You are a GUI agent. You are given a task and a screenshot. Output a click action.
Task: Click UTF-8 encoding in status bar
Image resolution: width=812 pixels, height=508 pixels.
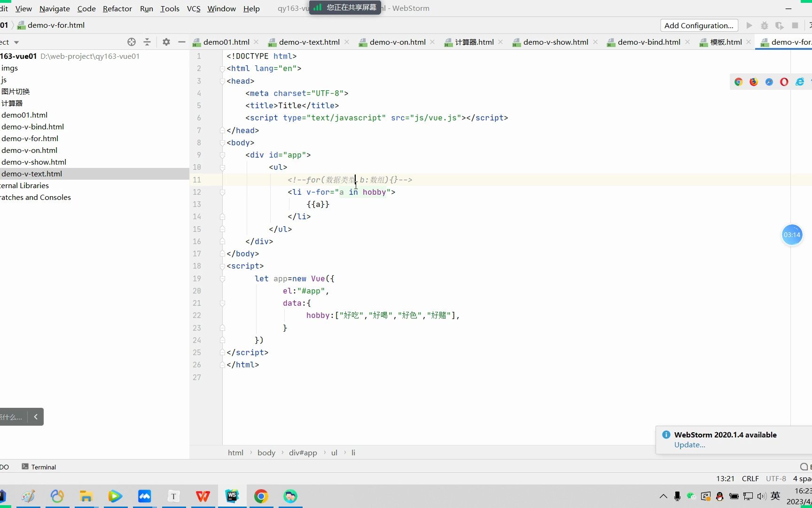point(776,478)
